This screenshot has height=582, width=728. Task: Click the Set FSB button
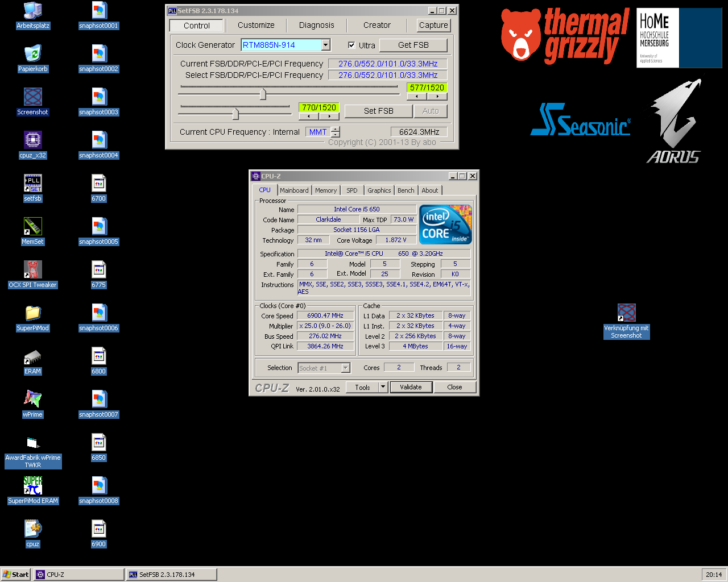coord(379,111)
